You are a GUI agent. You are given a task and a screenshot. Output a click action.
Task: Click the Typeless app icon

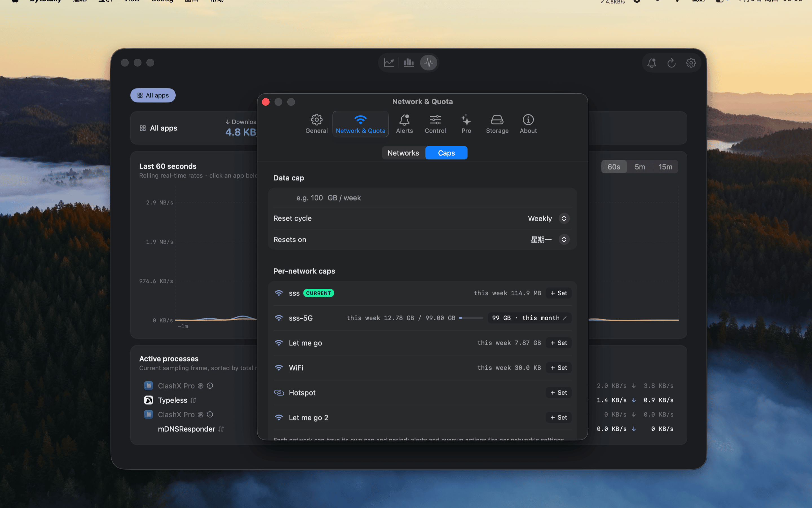(148, 400)
